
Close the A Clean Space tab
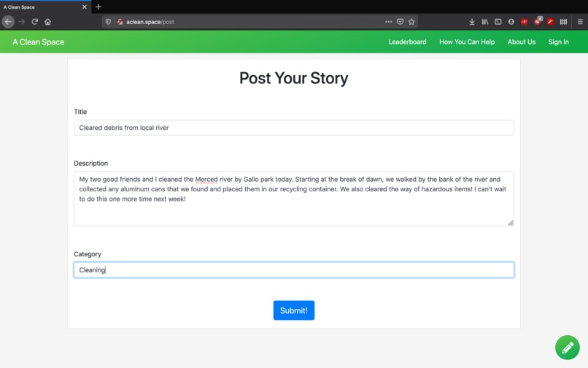[x=85, y=7]
